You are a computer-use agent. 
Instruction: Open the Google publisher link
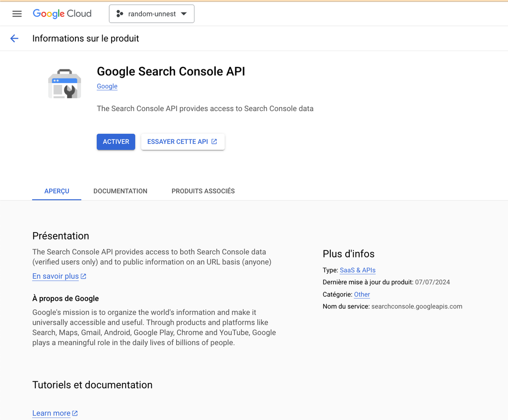107,86
